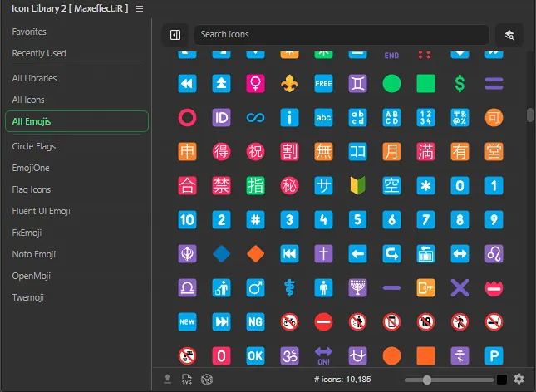Select the ID button emoji

222,118
